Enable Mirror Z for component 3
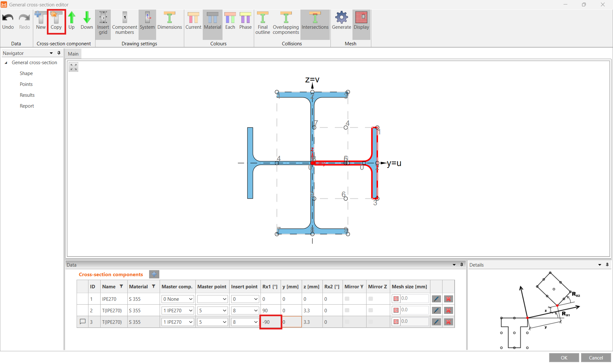Image resolution: width=613 pixels, height=364 pixels. click(x=370, y=322)
